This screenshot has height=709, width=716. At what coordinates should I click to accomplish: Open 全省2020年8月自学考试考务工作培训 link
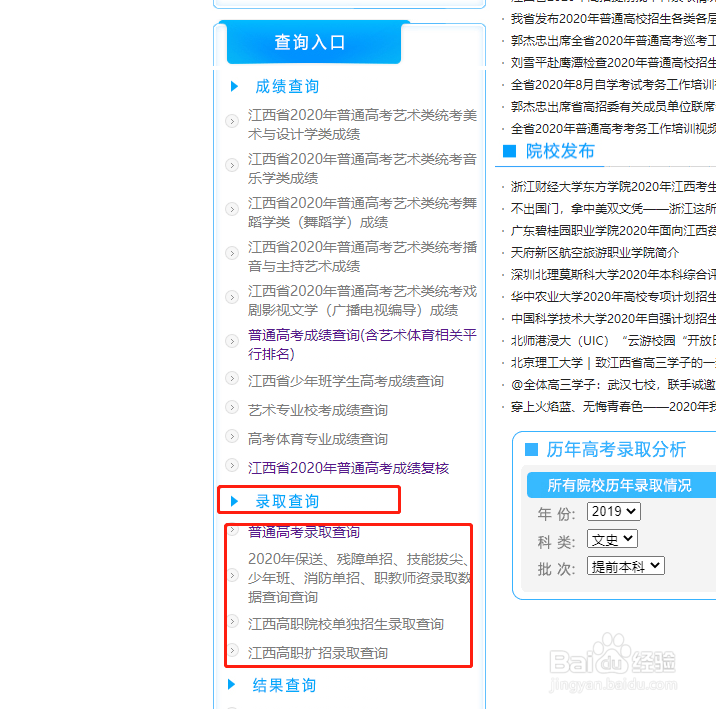pyautogui.click(x=613, y=84)
